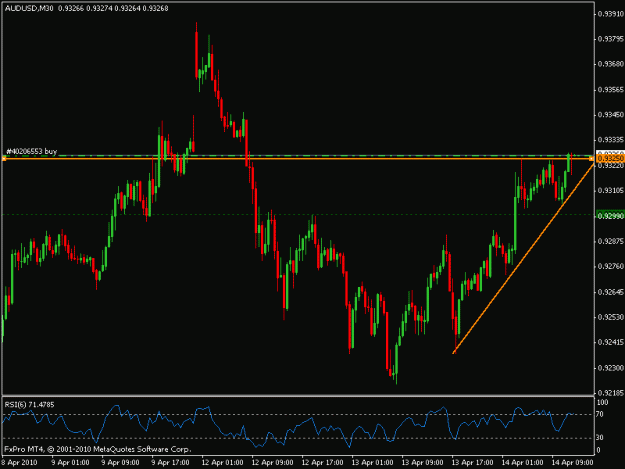The width and height of the screenshot is (625, 469).
Task: Click the 13 Apr 01:00 time label
Action: [x=373, y=463]
